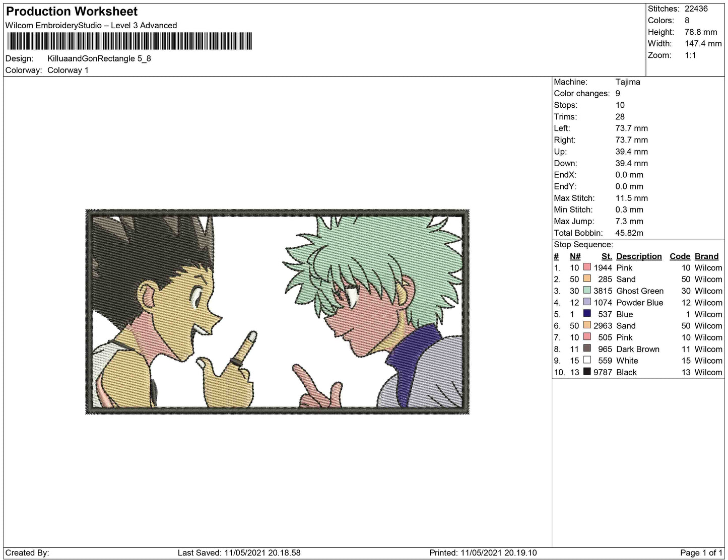Click the "Code" column header
The height and width of the screenshot is (560, 728).
click(x=680, y=256)
